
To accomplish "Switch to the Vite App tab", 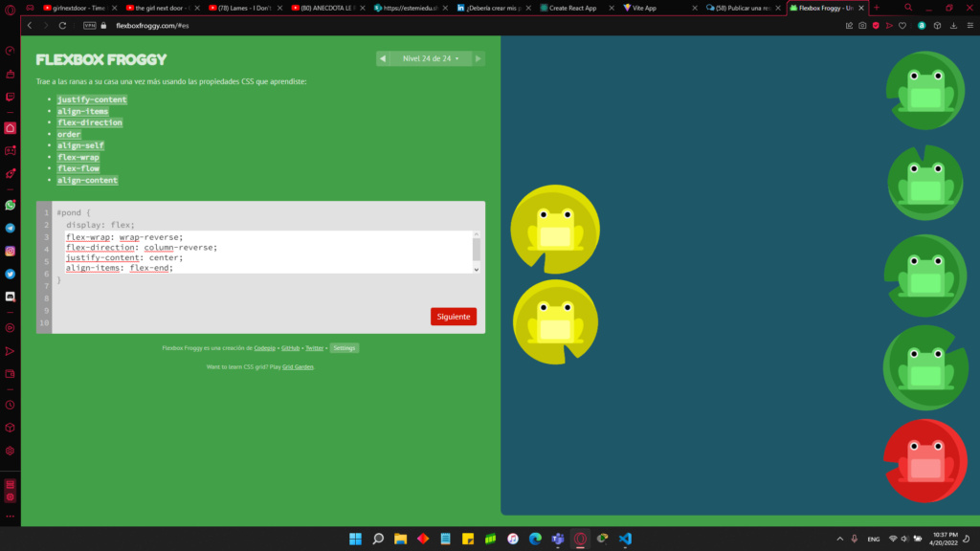I will tap(659, 8).
